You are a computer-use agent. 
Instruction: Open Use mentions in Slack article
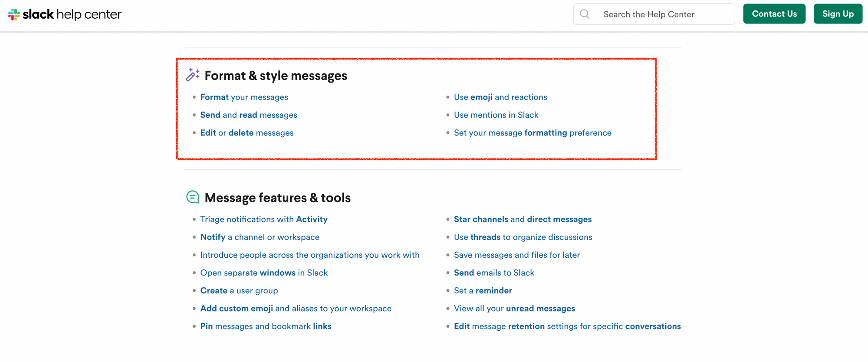[496, 115]
